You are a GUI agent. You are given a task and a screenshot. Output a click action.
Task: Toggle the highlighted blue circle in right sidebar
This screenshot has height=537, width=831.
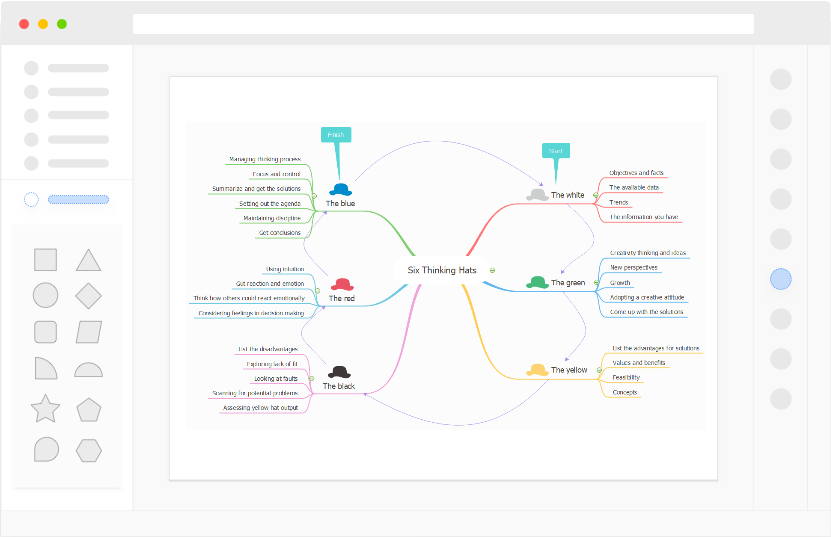click(x=781, y=279)
